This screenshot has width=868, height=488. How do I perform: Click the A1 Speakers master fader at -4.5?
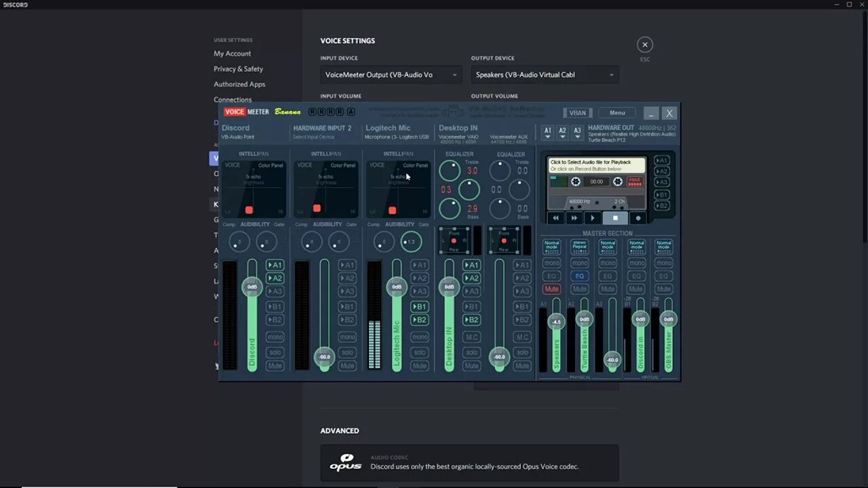click(x=557, y=322)
